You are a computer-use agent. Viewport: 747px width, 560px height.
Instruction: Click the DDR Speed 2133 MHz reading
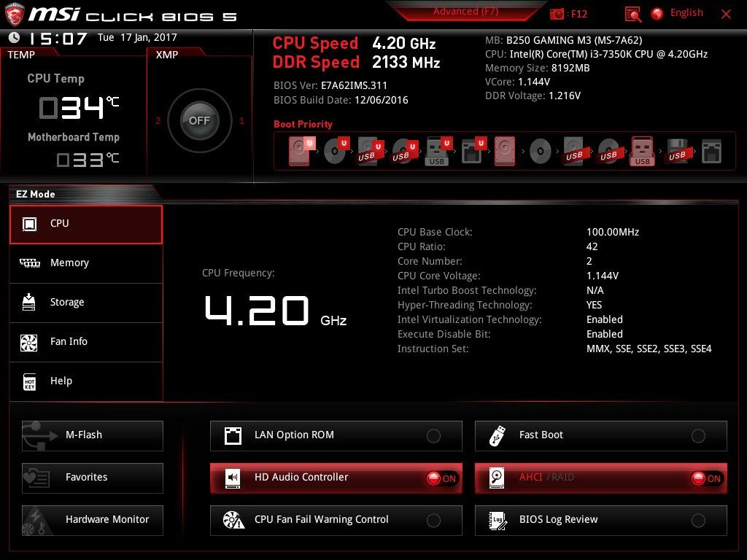406,63
